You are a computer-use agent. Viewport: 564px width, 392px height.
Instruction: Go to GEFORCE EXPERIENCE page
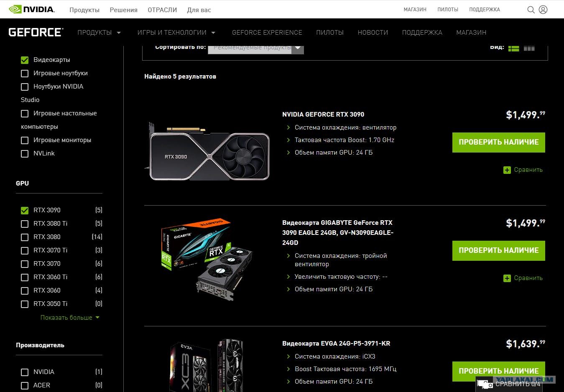[x=267, y=33]
